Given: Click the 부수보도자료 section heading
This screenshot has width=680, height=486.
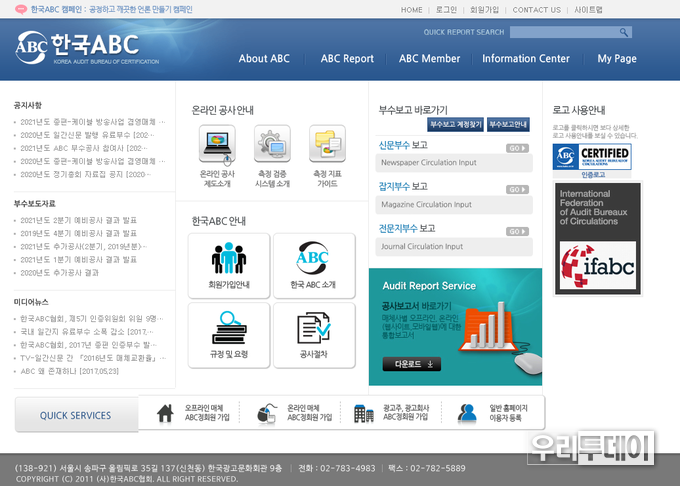Looking at the screenshot, I should pos(35,204).
